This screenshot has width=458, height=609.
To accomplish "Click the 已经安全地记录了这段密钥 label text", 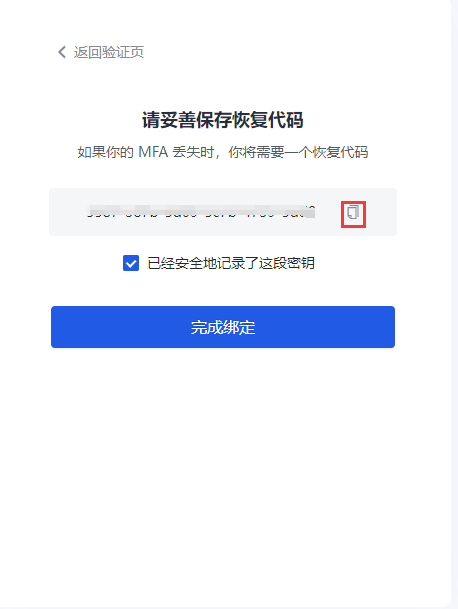I will click(x=231, y=263).
